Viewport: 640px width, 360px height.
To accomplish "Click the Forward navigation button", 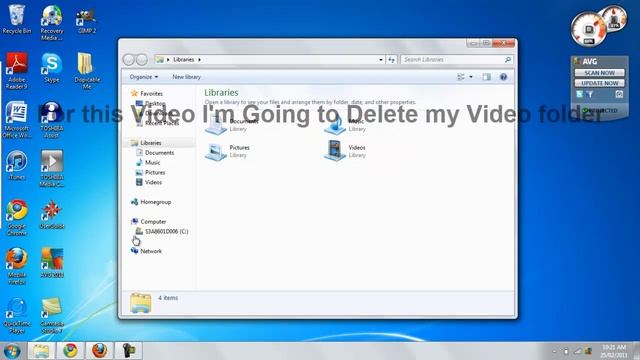I will tap(141, 60).
